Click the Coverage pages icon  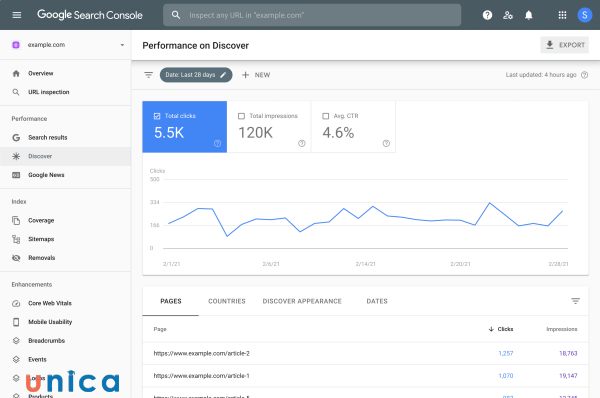16,220
